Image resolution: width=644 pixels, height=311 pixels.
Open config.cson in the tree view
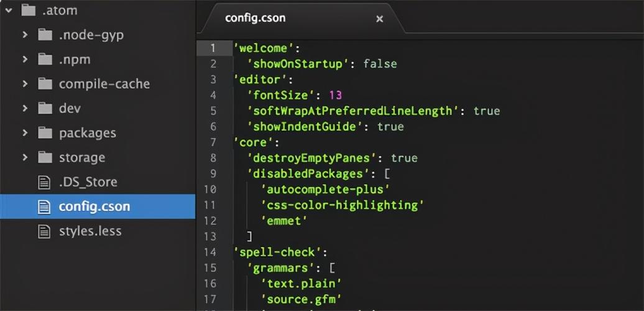click(x=94, y=207)
